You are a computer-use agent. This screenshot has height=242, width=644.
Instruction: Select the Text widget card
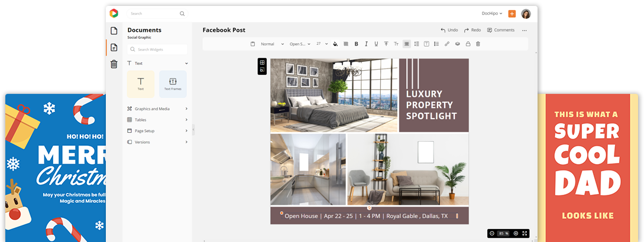[x=141, y=84]
